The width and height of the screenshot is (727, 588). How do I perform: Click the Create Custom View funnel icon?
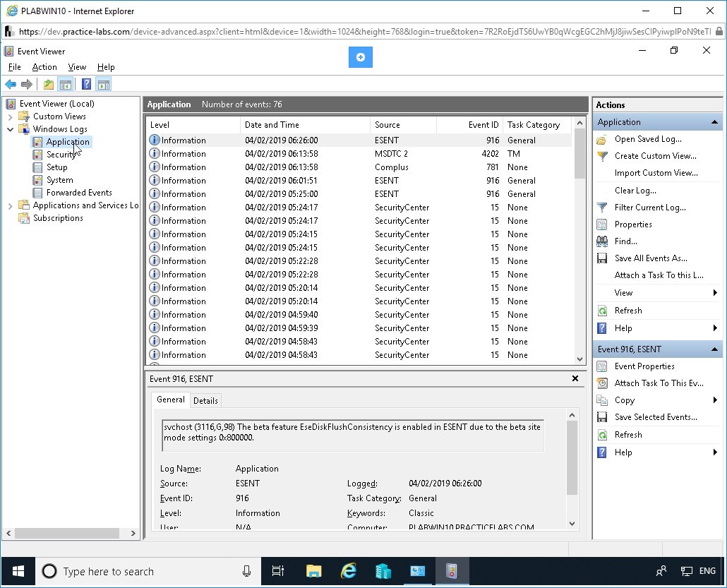pyautogui.click(x=602, y=156)
